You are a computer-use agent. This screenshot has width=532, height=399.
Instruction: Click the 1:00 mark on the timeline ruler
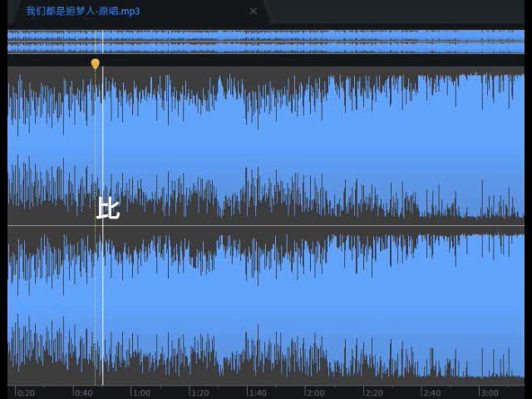(141, 393)
